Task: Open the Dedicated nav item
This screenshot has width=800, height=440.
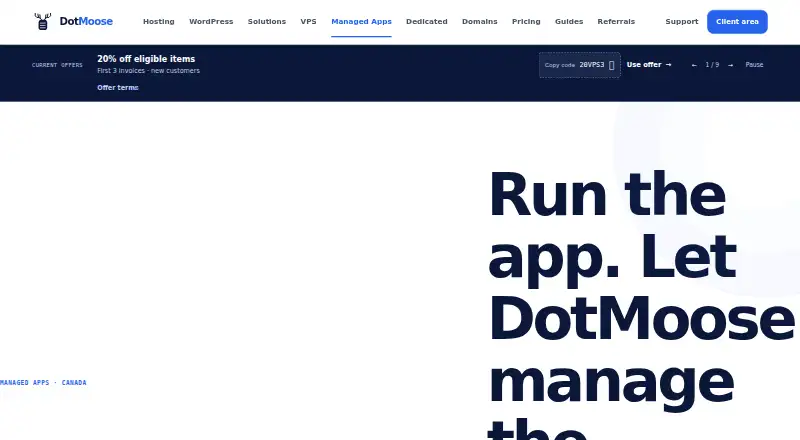Action: [427, 21]
